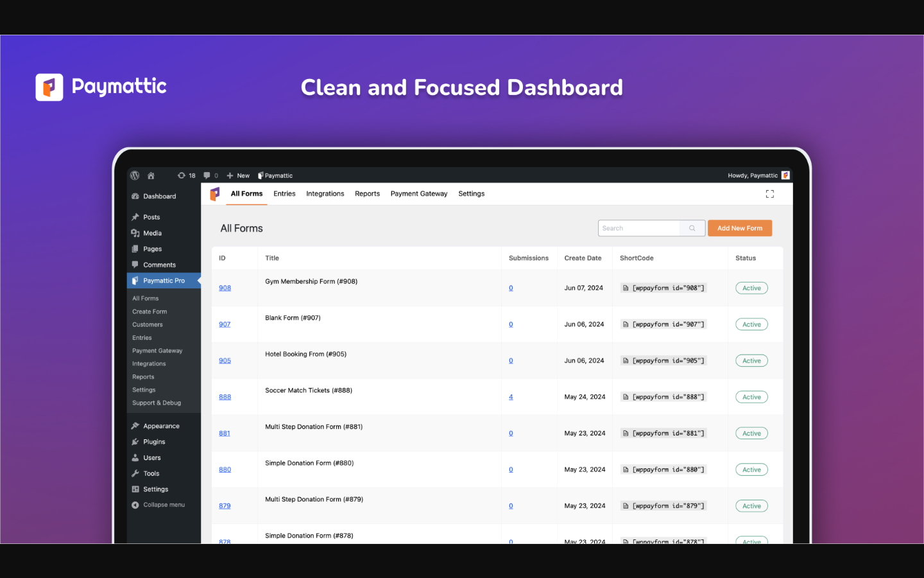Switch to the Settings tab in navbar

pos(472,194)
